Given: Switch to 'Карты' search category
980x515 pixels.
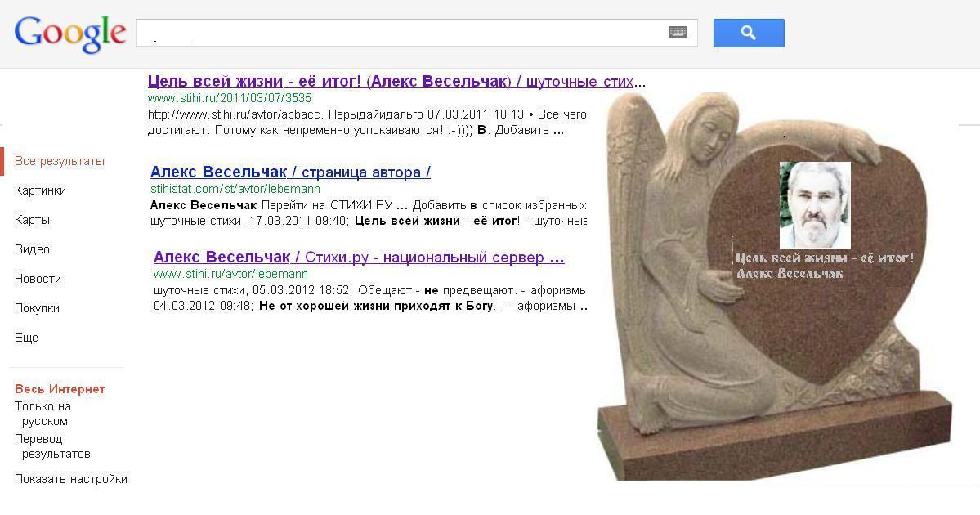Looking at the screenshot, I should pos(32,220).
